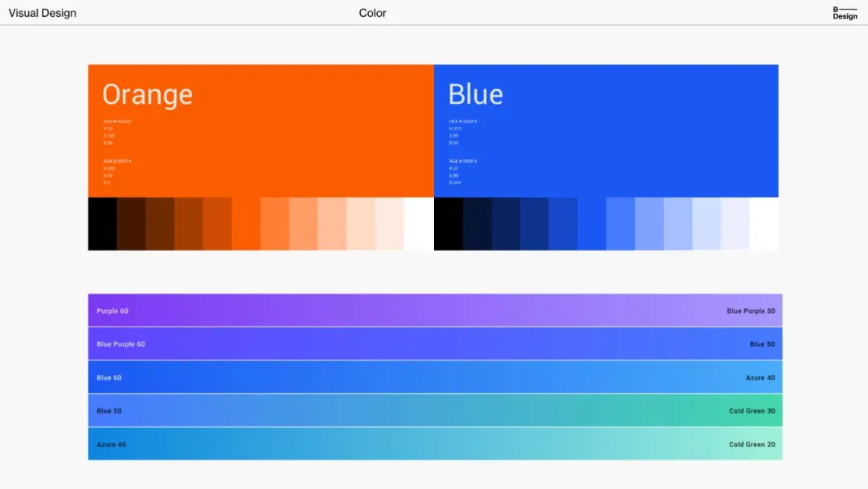Pick the white swatch in the orange tint row
The width and height of the screenshot is (868, 489).
tap(419, 224)
